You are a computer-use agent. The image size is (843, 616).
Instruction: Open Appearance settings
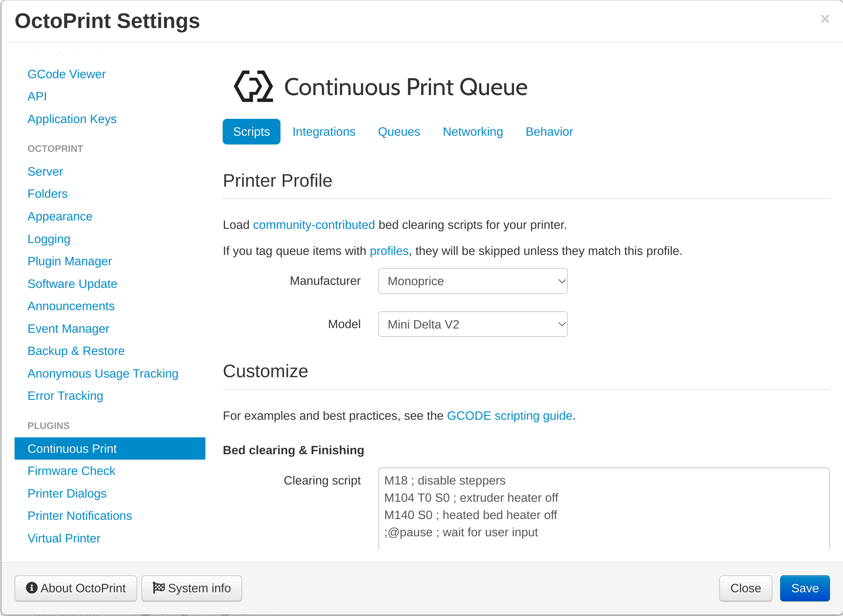60,216
